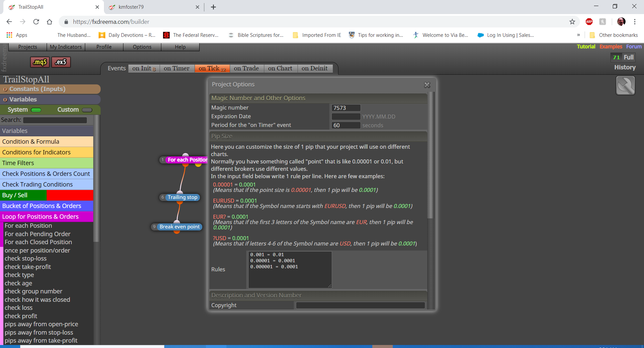Click the Full view button
Image resolution: width=644 pixels, height=348 pixels.
pos(629,57)
